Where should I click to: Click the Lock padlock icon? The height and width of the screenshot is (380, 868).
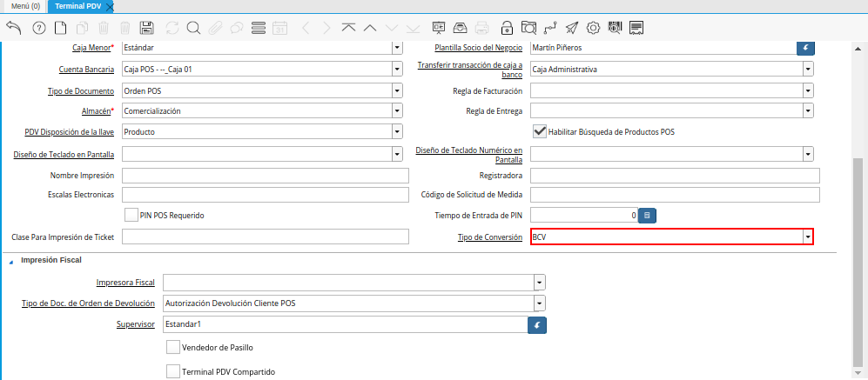tap(507, 28)
